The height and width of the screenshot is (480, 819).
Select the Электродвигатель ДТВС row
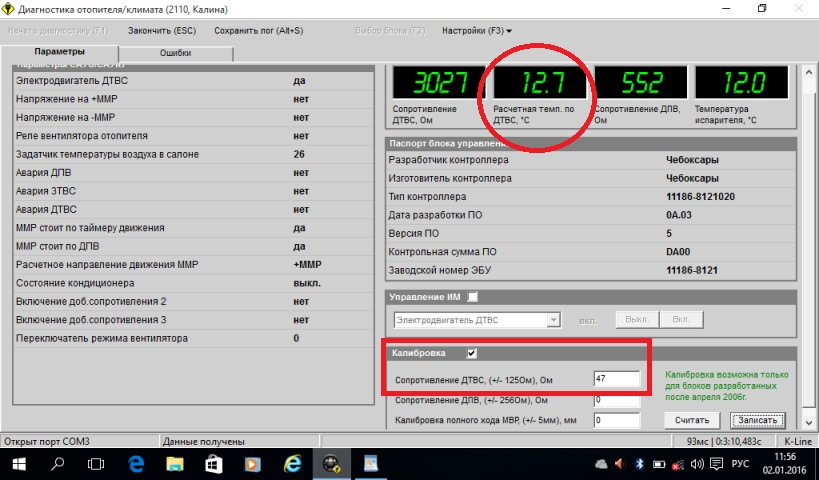193,81
